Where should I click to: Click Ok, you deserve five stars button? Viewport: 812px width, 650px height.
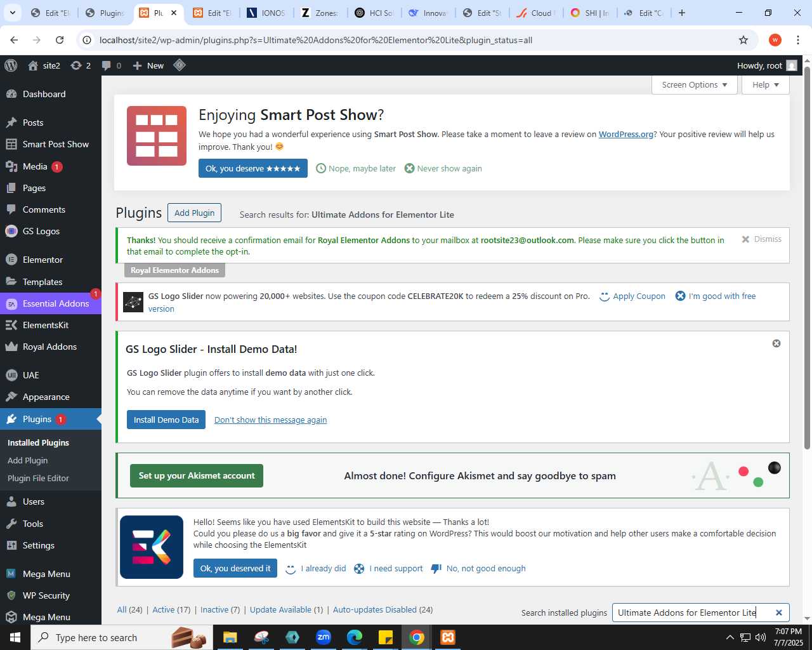coord(253,168)
